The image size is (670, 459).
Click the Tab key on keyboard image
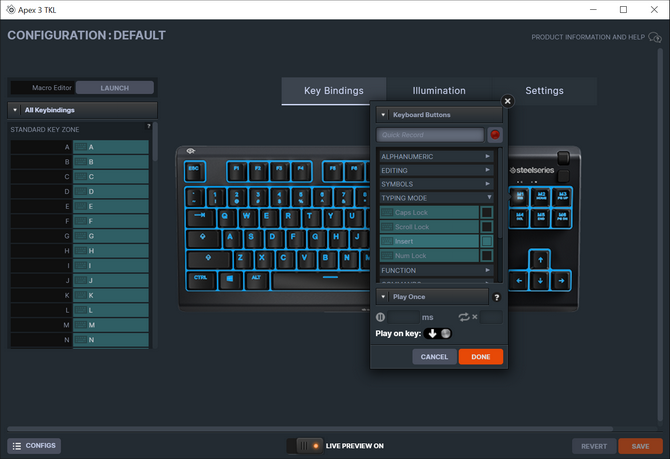pos(200,217)
